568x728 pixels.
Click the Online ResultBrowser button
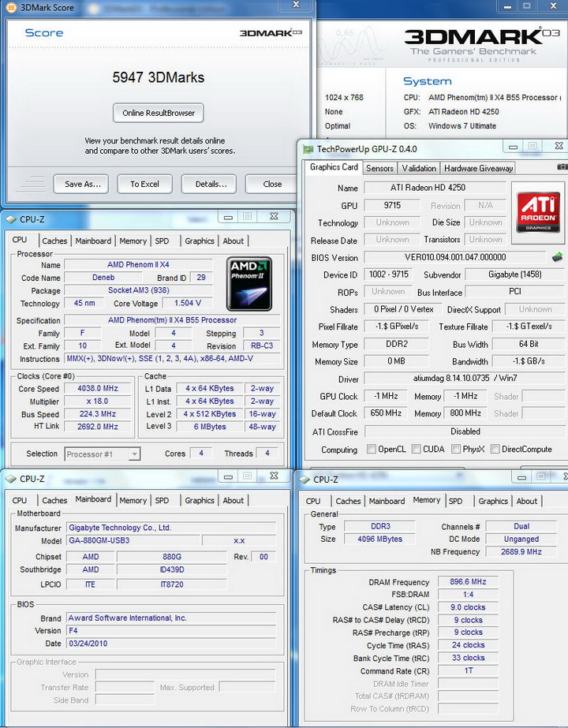click(159, 113)
